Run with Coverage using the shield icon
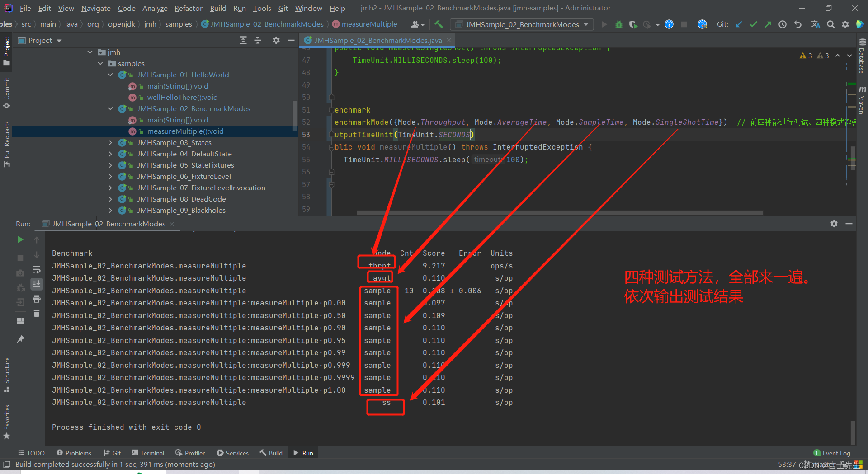868x474 pixels. coord(633,24)
